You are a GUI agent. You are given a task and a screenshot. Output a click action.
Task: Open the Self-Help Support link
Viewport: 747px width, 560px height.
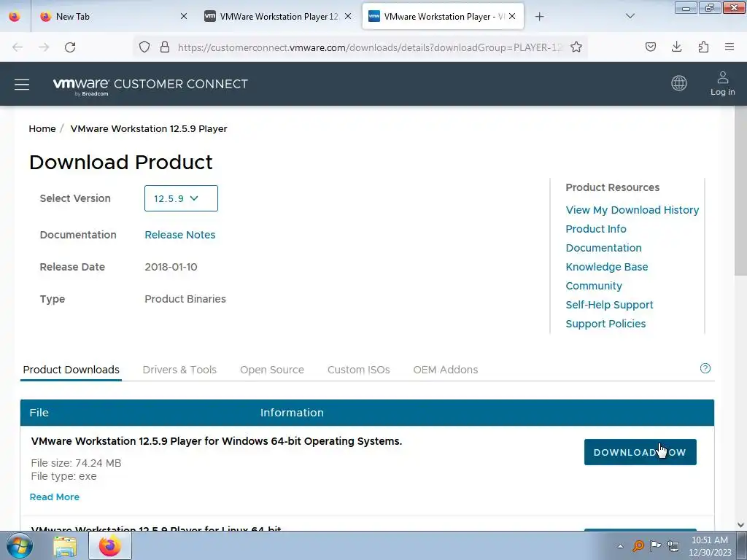click(x=609, y=305)
